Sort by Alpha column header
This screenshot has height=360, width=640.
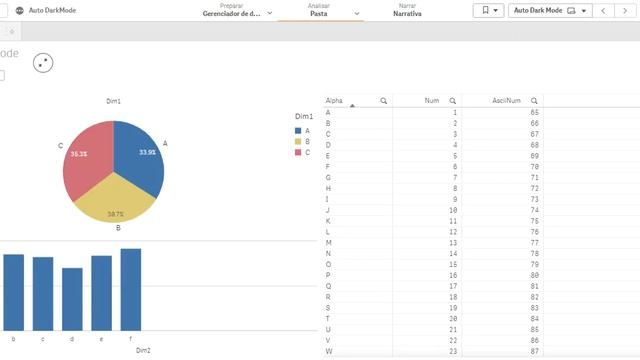pyautogui.click(x=334, y=101)
